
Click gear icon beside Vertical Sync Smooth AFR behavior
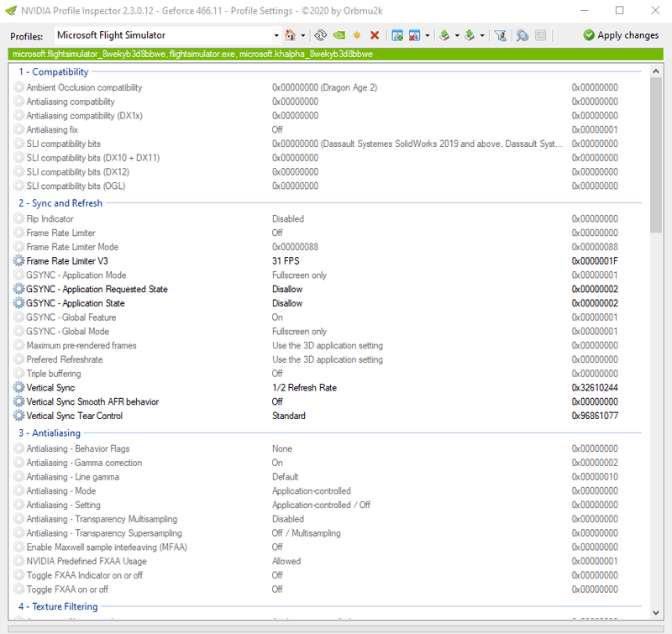18,402
